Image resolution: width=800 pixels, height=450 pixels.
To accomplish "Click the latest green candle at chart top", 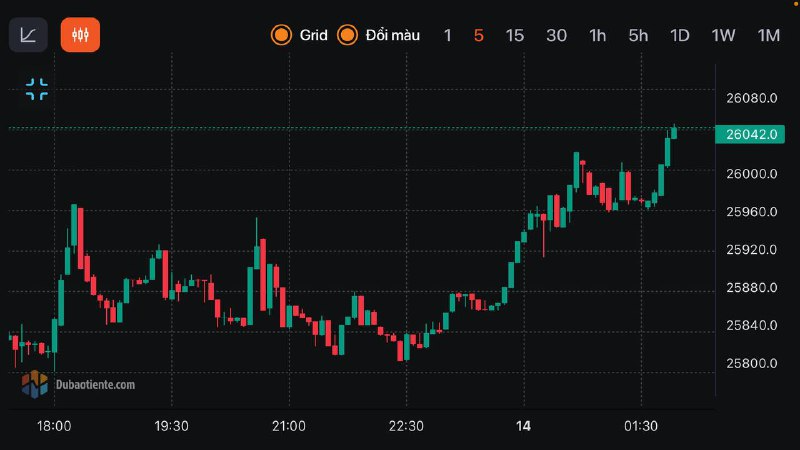I will [x=674, y=133].
